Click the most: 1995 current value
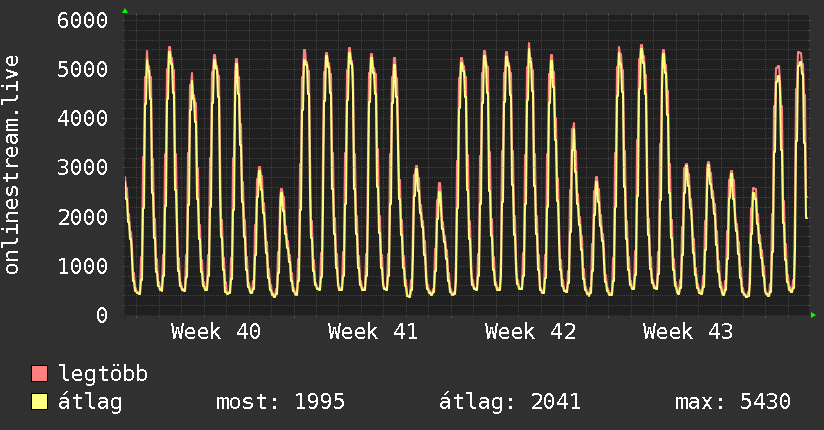Screen dimensions: 824x430 point(280,402)
